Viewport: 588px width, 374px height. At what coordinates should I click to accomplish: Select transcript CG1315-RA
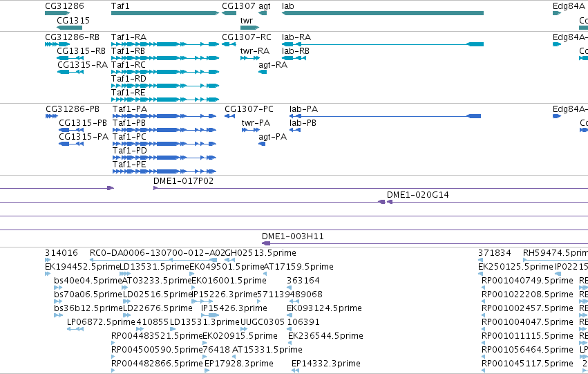pyautogui.click(x=70, y=72)
